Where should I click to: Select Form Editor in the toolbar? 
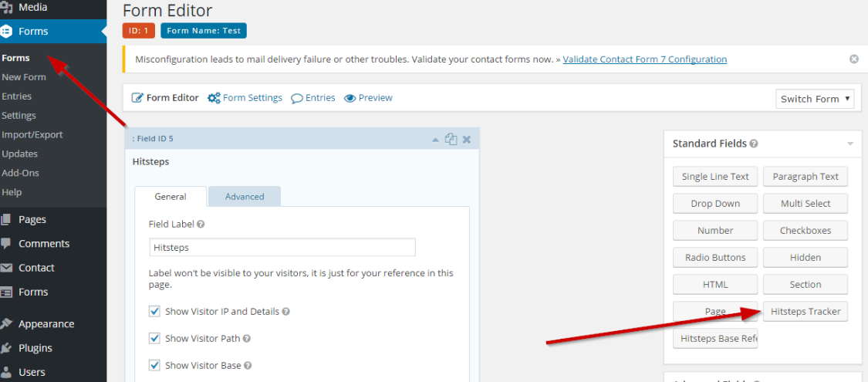tap(172, 98)
